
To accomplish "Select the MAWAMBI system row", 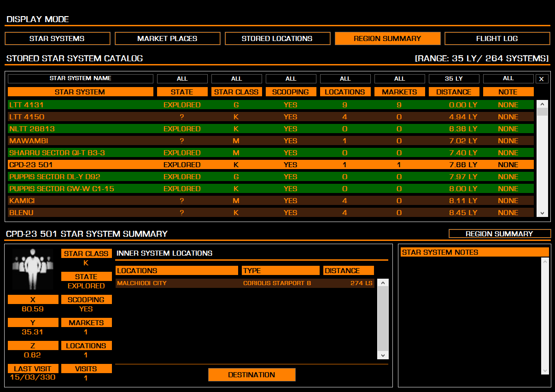I will point(271,140).
